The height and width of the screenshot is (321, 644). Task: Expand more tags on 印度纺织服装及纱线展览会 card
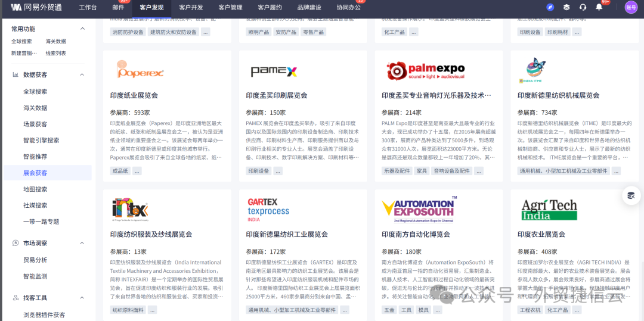pos(153,310)
